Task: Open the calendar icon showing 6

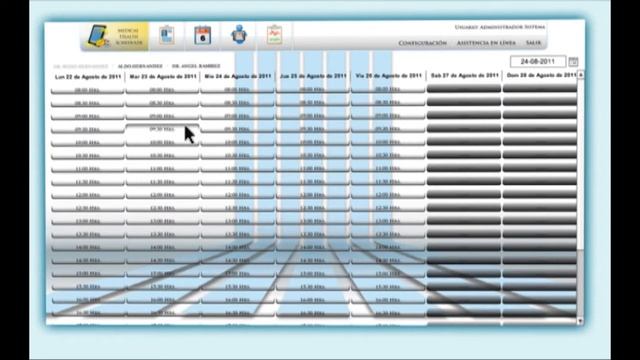Action: tap(202, 36)
